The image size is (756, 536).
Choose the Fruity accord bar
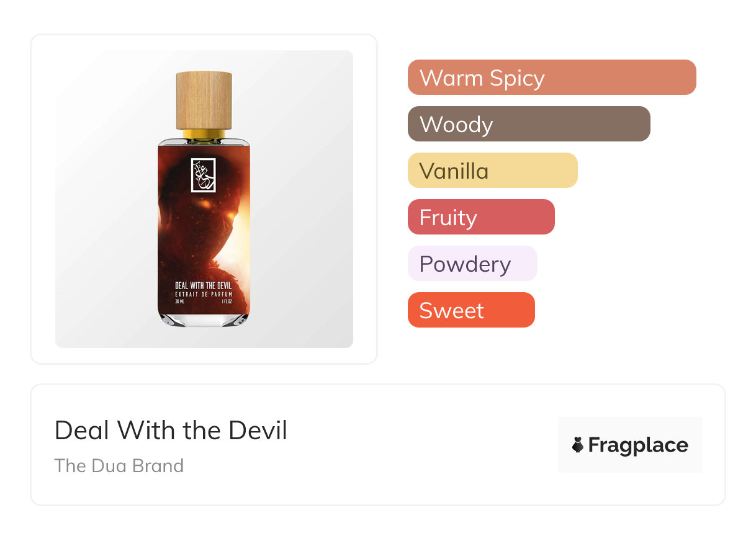[480, 217]
